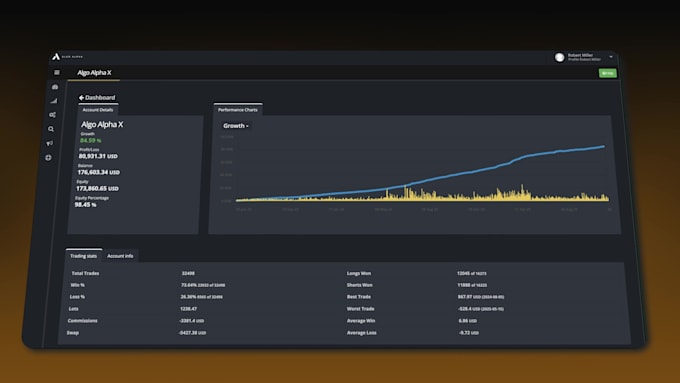Click the Algo Alpha X account heading
The image size is (680, 383).
(102, 124)
